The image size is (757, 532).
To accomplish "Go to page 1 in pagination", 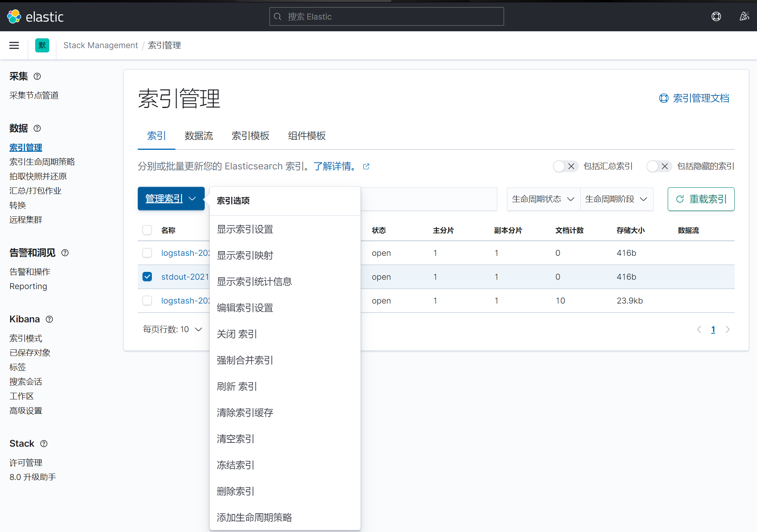I will 713,329.
